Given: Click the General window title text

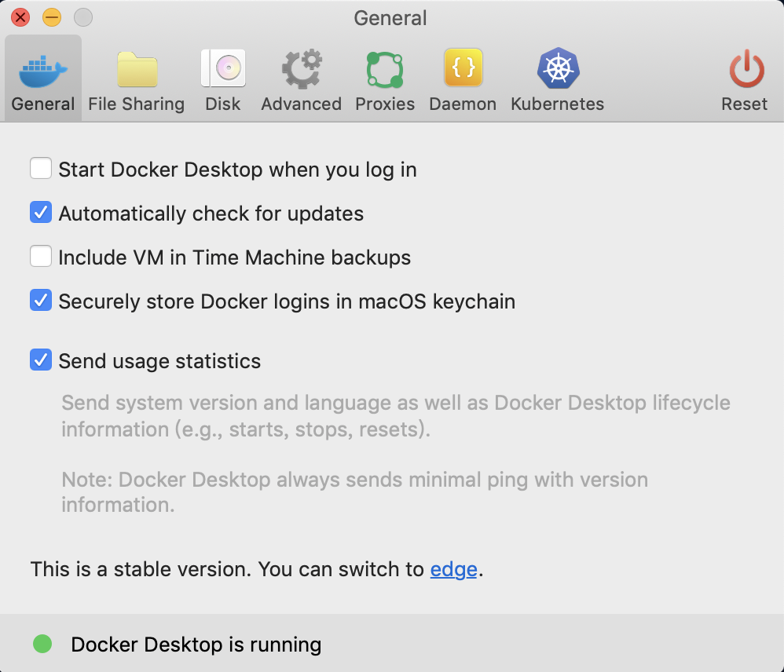Looking at the screenshot, I should click(x=390, y=18).
